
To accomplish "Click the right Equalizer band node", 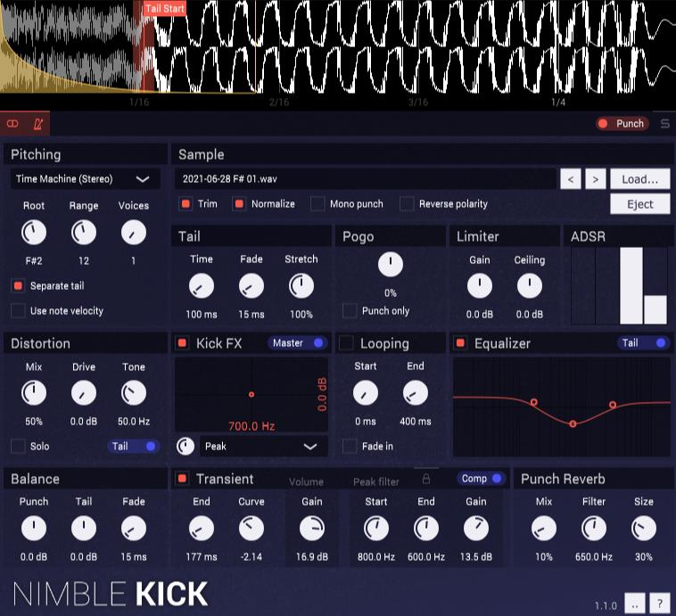I will click(613, 405).
